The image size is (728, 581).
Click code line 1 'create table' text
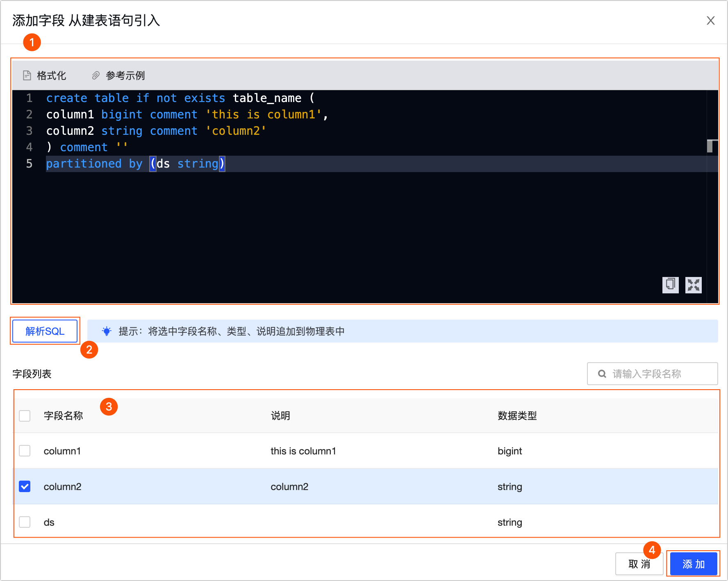(x=87, y=98)
